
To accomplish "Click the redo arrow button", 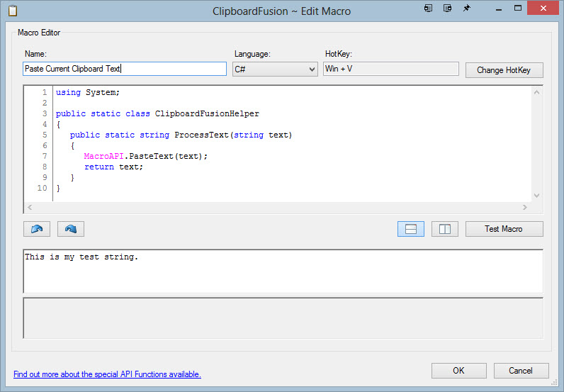I will click(x=71, y=229).
